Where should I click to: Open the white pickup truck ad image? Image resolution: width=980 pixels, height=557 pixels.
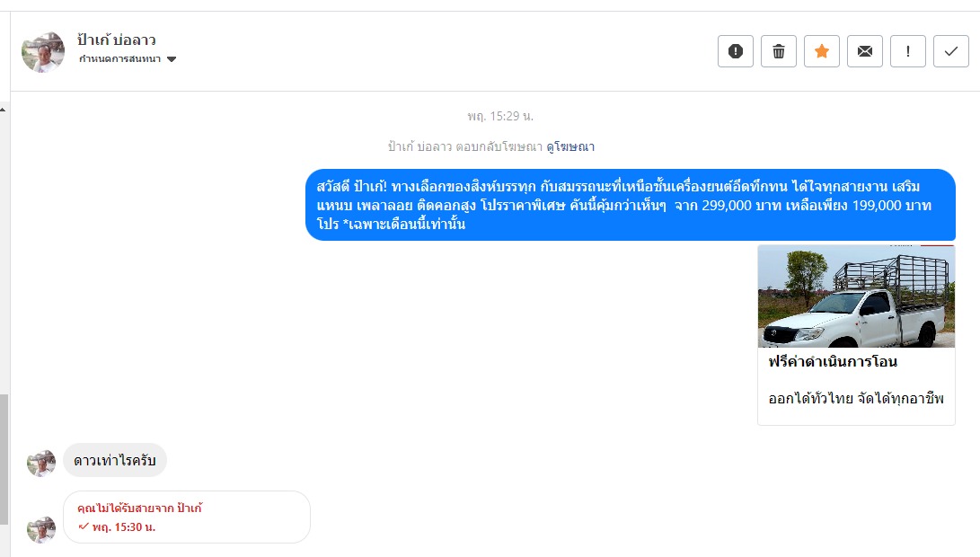click(855, 296)
